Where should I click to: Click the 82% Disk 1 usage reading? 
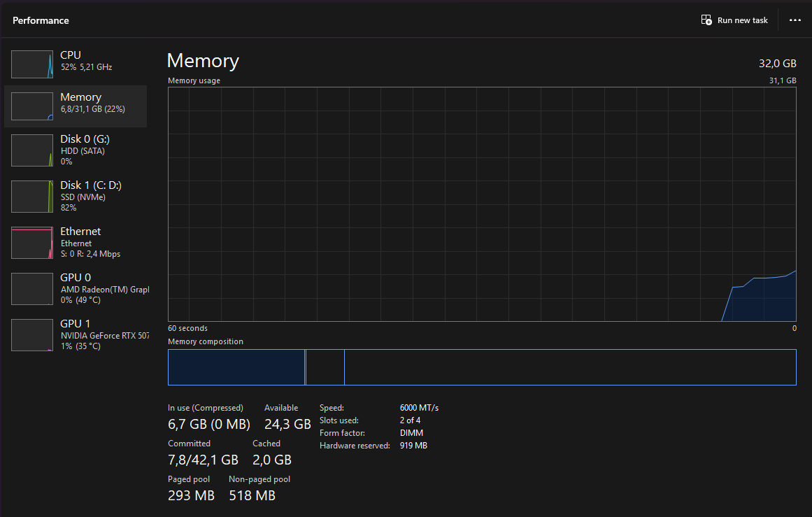(69, 208)
